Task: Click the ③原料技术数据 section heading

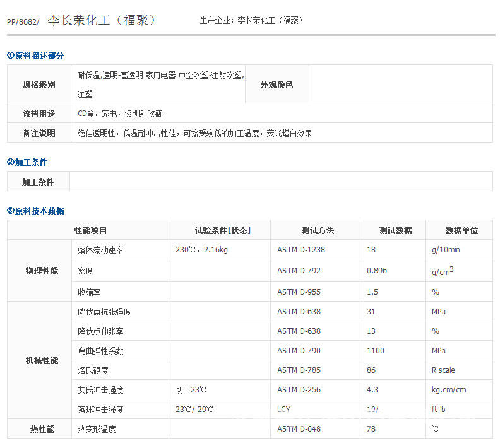Action: point(35,211)
